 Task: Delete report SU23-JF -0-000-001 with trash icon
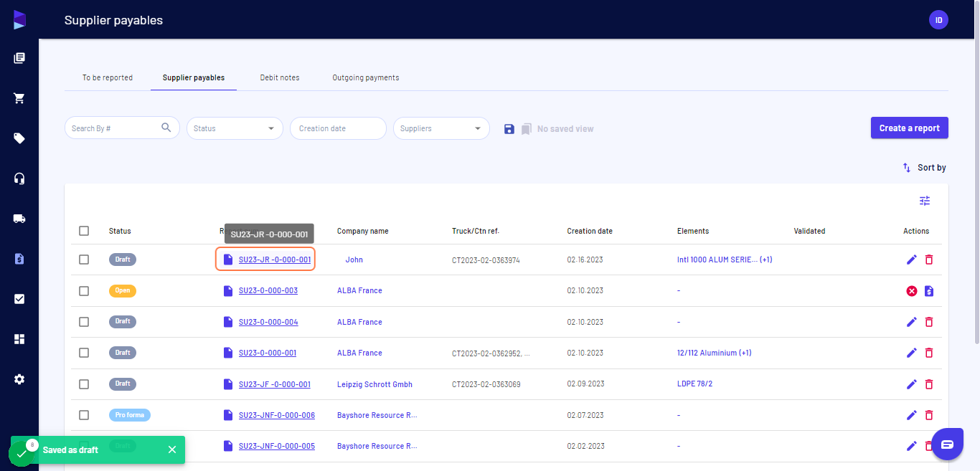click(929, 384)
